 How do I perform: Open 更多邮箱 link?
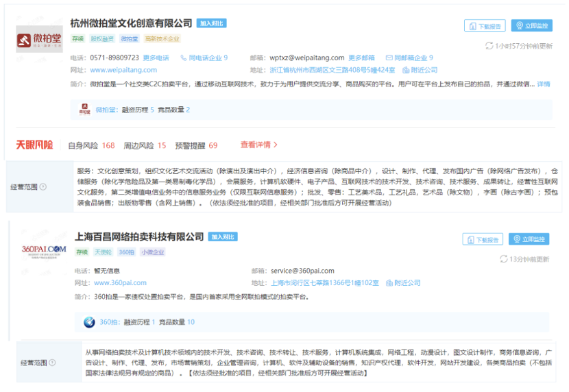point(361,58)
